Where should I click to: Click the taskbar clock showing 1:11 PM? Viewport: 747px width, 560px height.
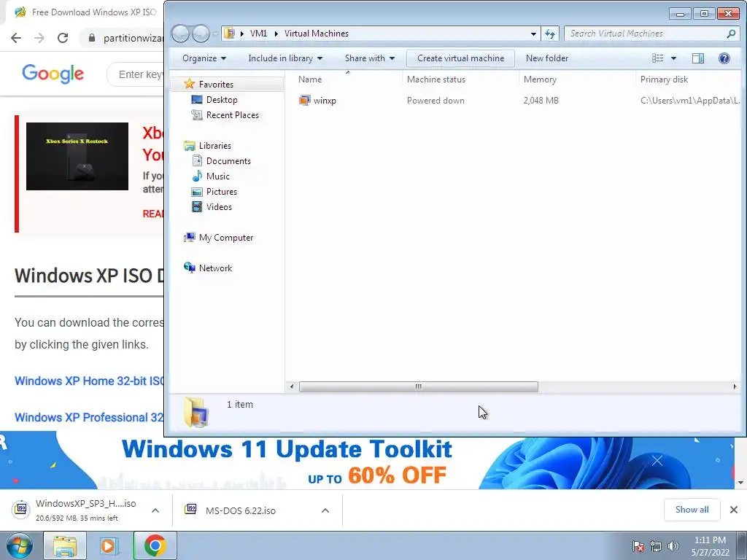710,546
